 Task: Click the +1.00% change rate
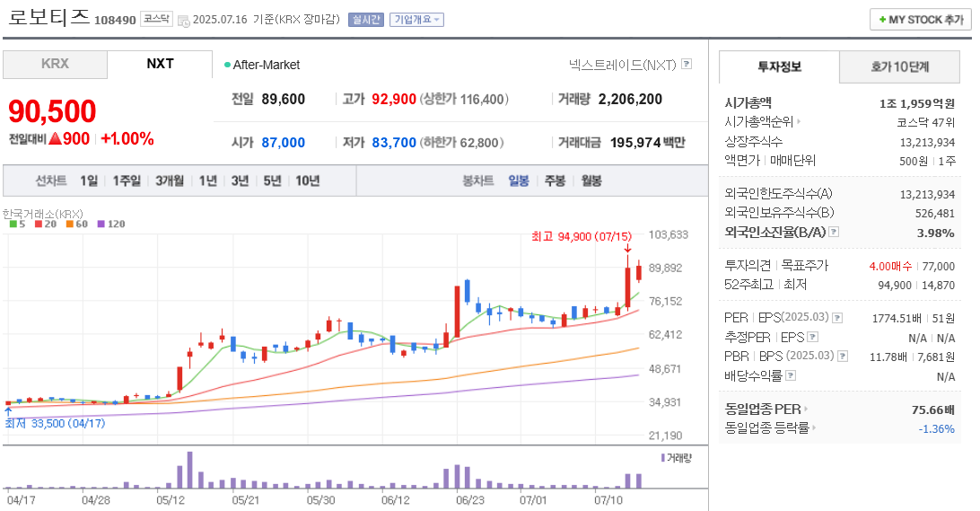click(127, 139)
